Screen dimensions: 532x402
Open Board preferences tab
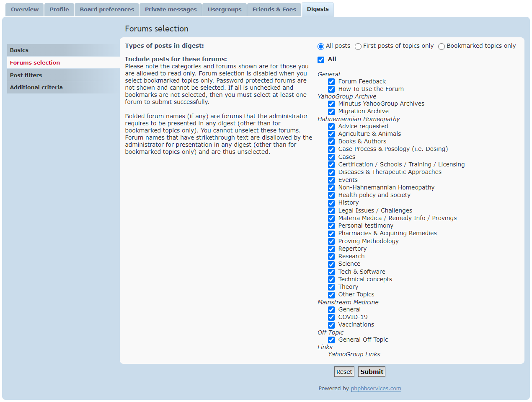point(107,10)
